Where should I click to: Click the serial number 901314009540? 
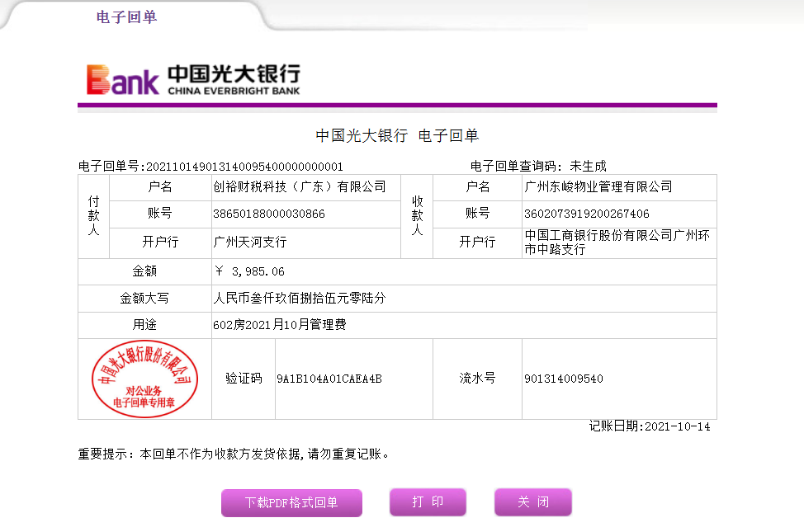[x=564, y=379]
